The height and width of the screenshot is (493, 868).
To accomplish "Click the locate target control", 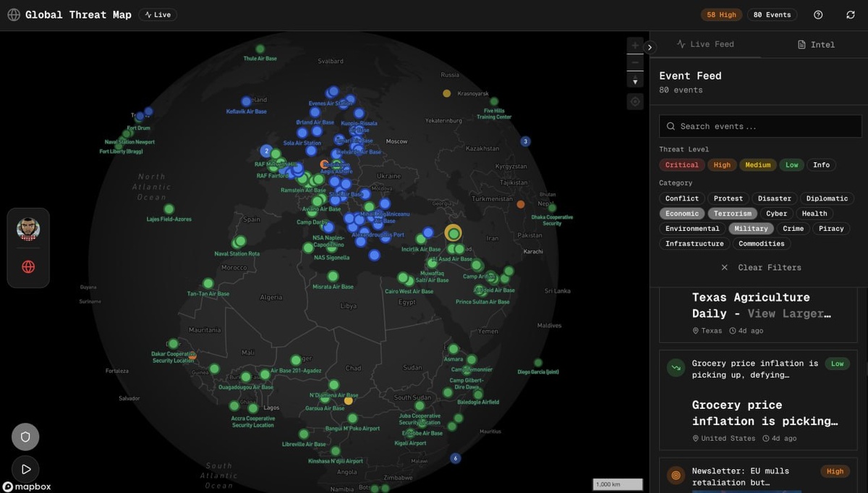I will pyautogui.click(x=635, y=102).
